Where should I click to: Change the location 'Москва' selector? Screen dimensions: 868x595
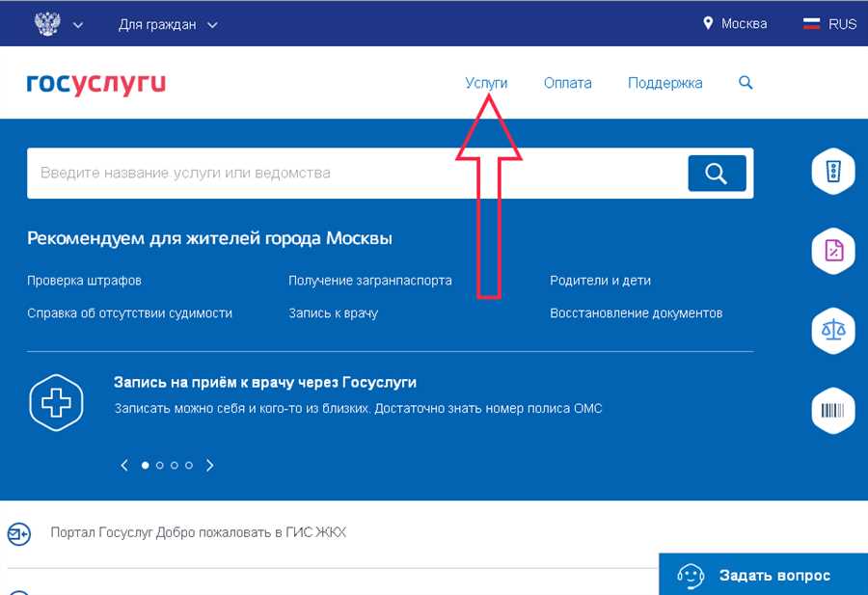pos(735,24)
